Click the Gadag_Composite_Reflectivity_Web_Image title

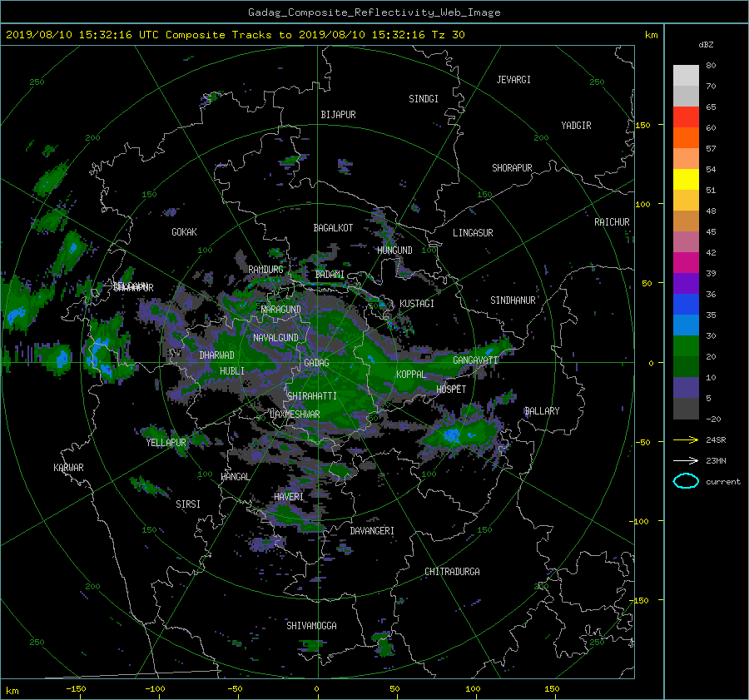(x=374, y=12)
